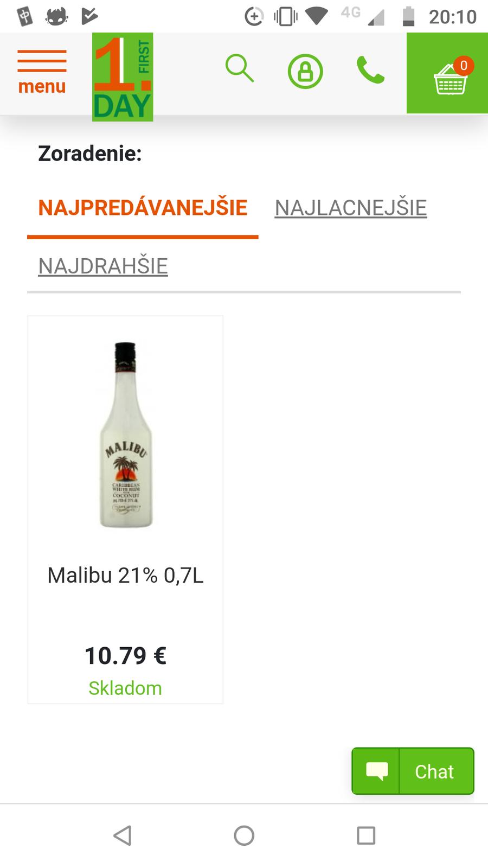This screenshot has width=488, height=868.
Task: Tap the phone contact icon
Action: (x=371, y=71)
